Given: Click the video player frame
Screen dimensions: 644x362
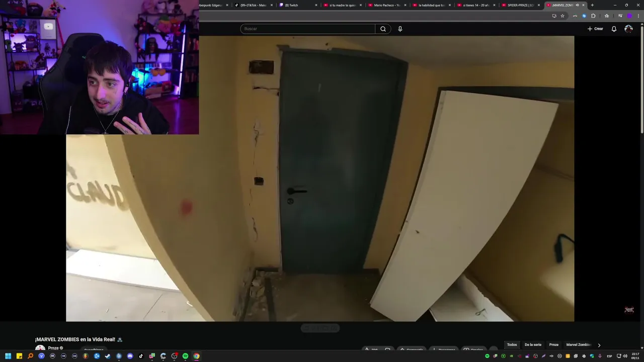Looking at the screenshot, I should tap(320, 178).
